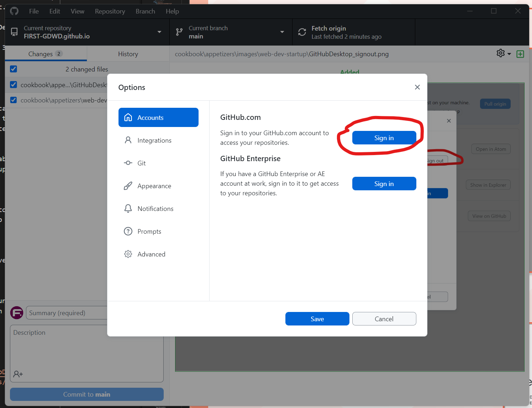Click the Notifications bell icon

(x=128, y=208)
